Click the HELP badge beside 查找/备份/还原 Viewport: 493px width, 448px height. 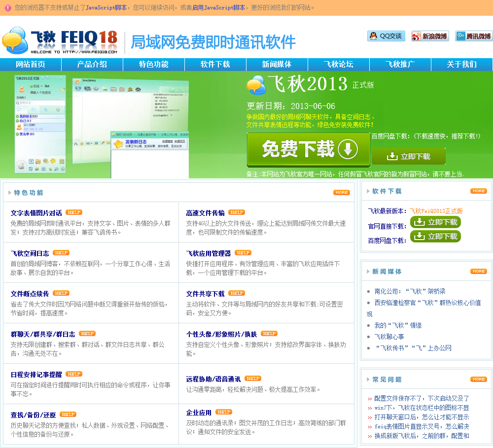tap(68, 414)
